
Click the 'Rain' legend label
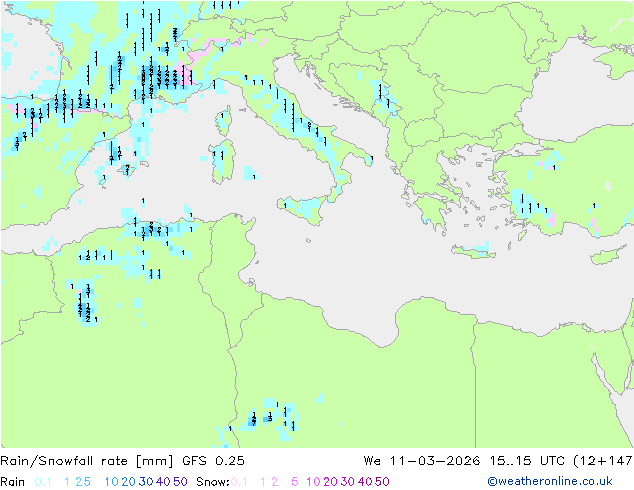(x=13, y=482)
